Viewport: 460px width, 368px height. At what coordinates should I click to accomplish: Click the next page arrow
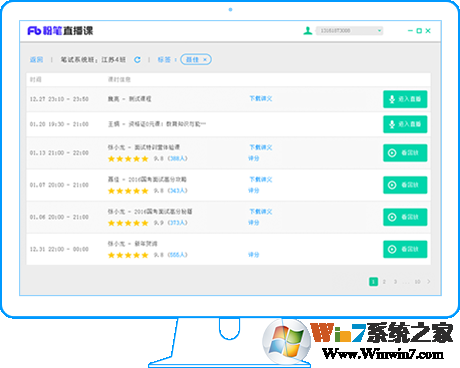click(x=429, y=282)
